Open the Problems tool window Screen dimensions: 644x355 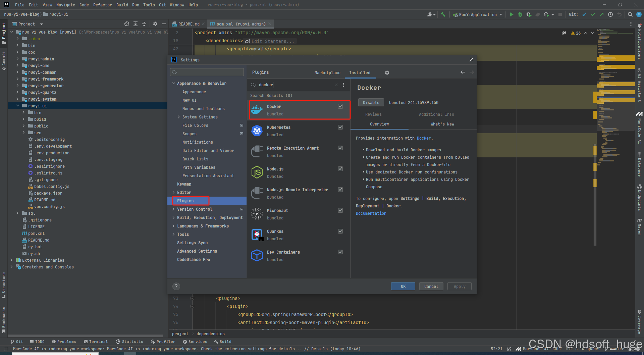[x=64, y=342]
